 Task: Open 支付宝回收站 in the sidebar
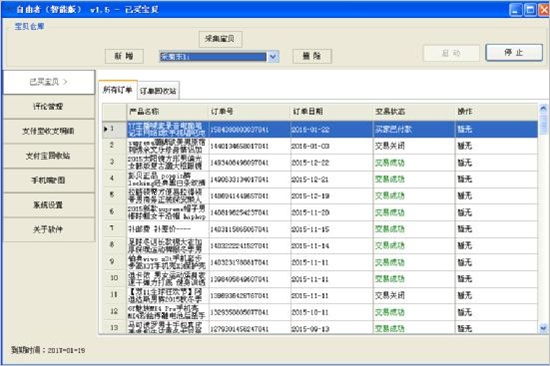[x=49, y=156]
